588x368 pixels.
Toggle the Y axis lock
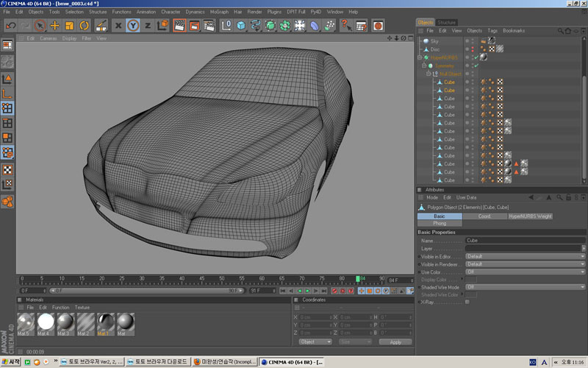click(x=133, y=26)
